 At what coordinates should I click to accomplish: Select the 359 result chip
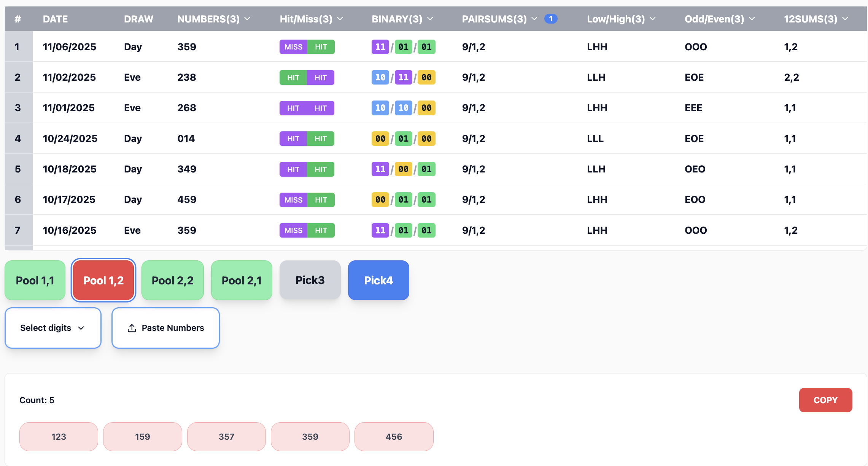point(310,437)
